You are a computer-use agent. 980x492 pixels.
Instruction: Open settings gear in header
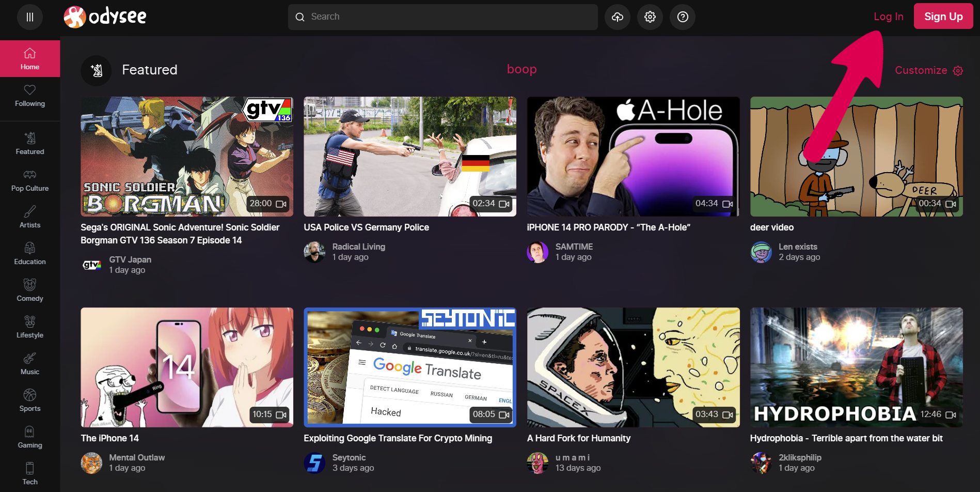[x=650, y=17]
